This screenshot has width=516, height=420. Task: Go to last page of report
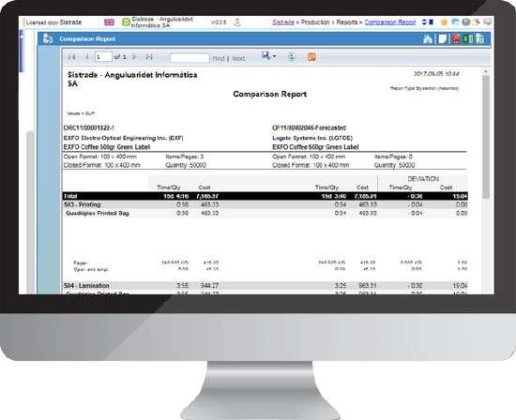coord(149,57)
